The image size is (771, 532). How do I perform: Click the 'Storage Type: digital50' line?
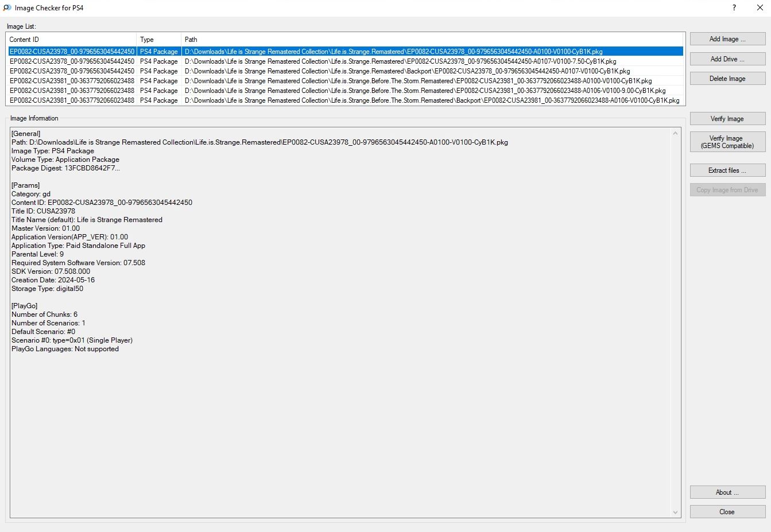48,289
